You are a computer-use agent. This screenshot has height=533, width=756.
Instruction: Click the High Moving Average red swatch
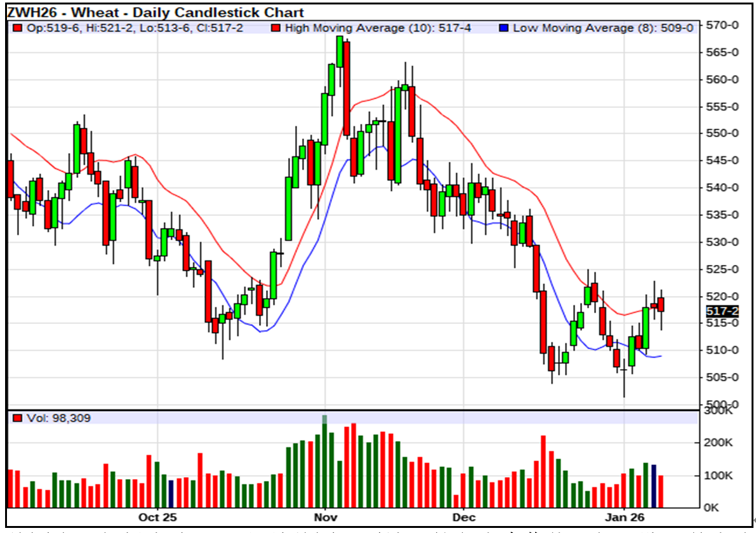(x=275, y=28)
